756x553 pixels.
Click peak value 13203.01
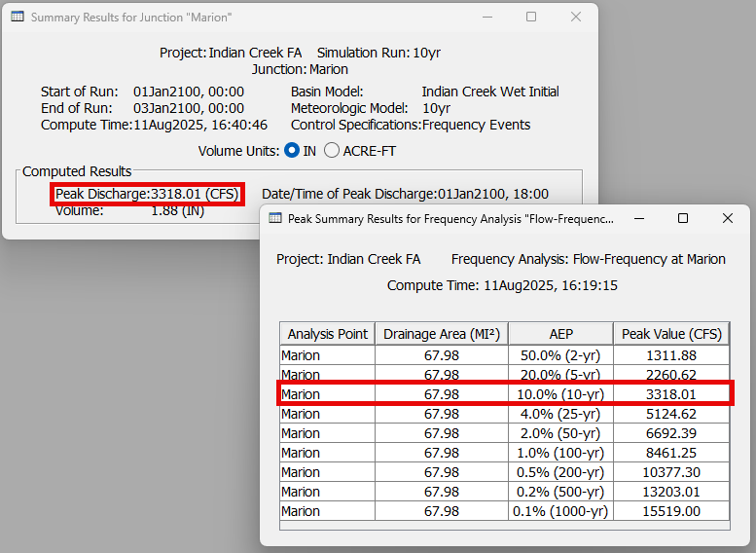(x=671, y=492)
